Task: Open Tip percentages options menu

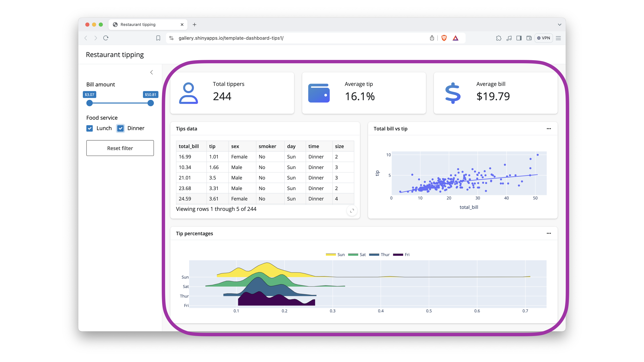Action: pyautogui.click(x=548, y=233)
